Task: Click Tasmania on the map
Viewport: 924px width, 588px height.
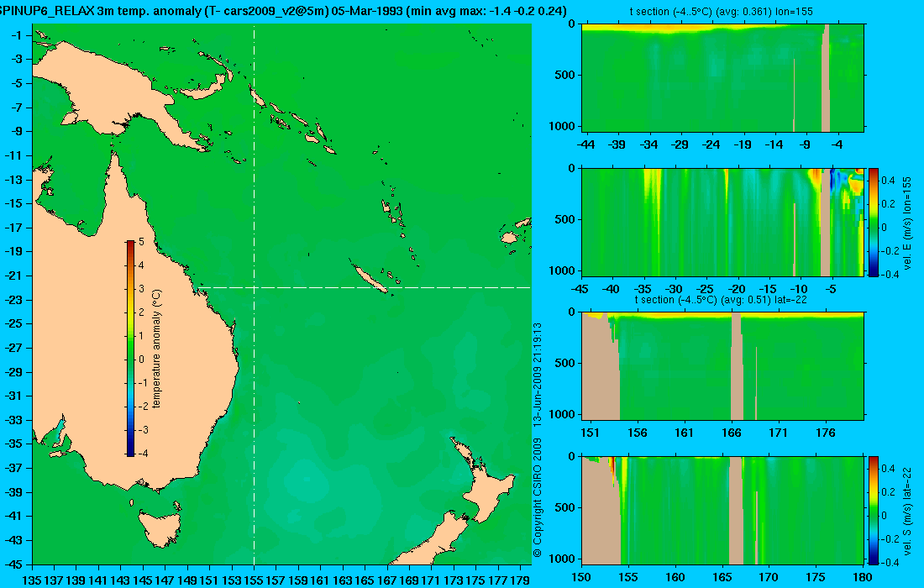Action: pos(159,528)
